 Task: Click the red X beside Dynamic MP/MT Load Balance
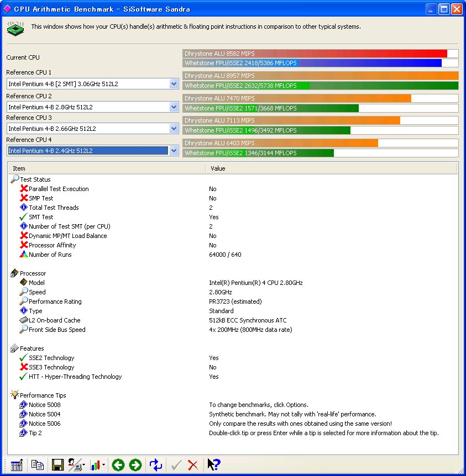(x=24, y=236)
